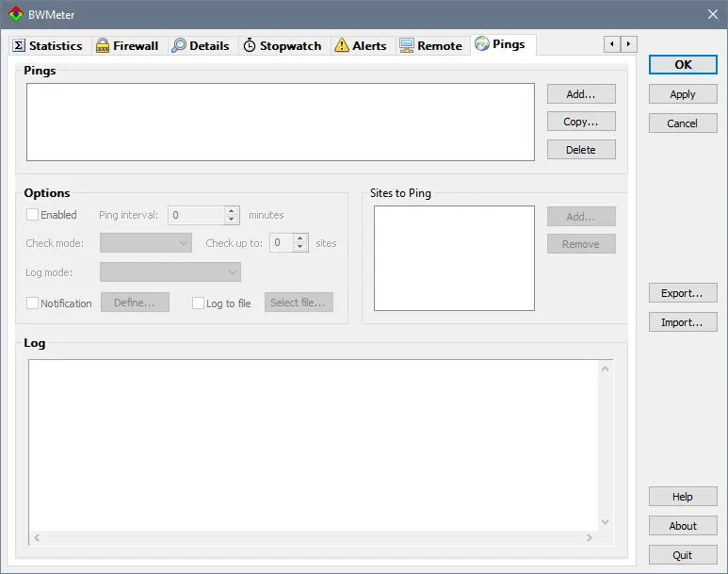Click the Statistics sigma tab icon
Screen dimensions: 728x574
pos(19,45)
